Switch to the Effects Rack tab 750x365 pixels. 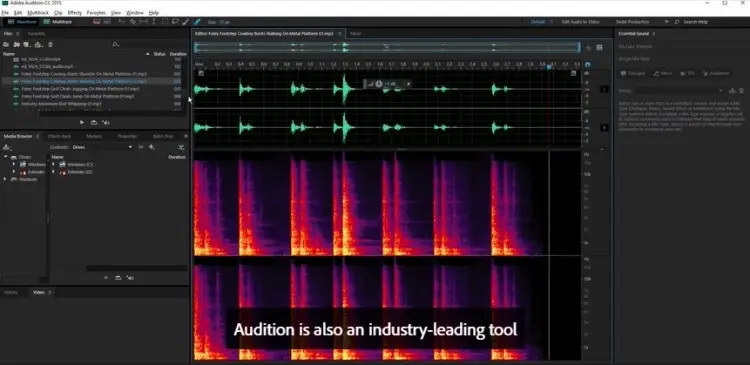tap(59, 136)
